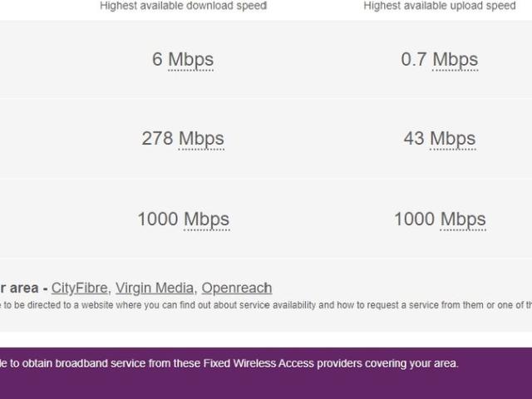Select the 278 download speed number

tap(157, 139)
